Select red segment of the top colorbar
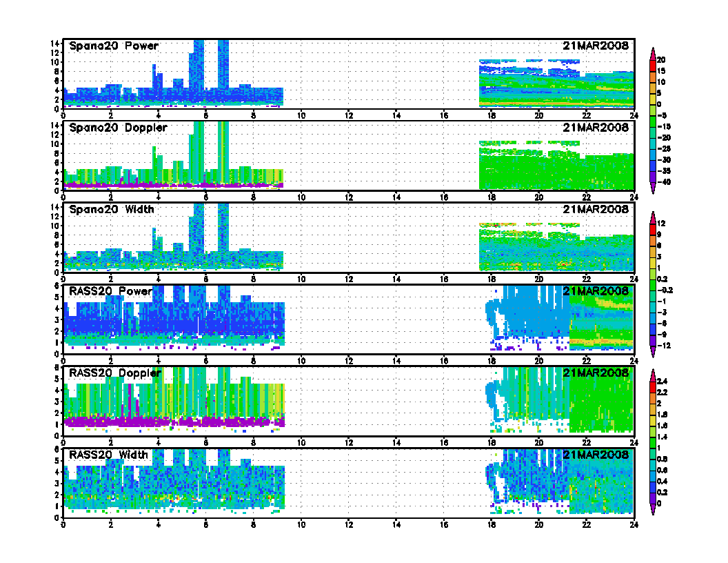Viewport: 728px width, 563px height. coord(653,66)
